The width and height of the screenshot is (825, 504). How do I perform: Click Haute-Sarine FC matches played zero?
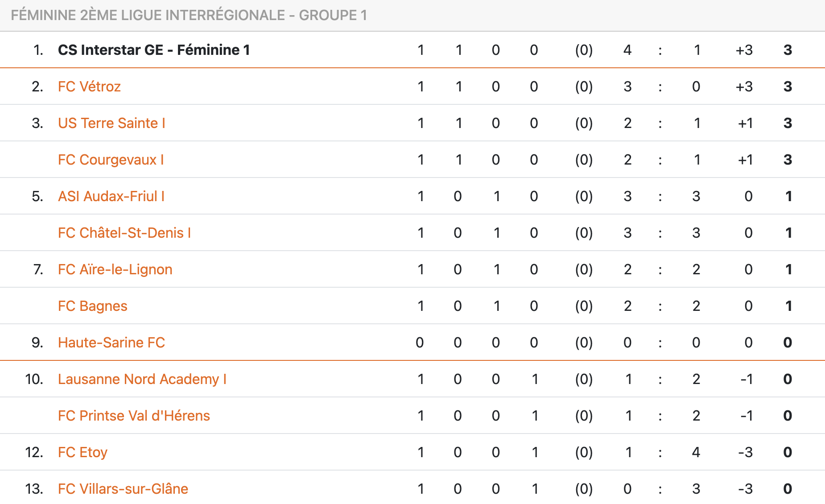pos(420,343)
